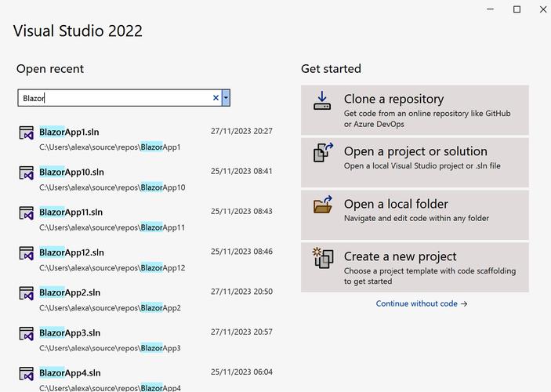Maximize the Visual Studio 2022 window
The height and width of the screenshot is (392, 551).
click(517, 9)
